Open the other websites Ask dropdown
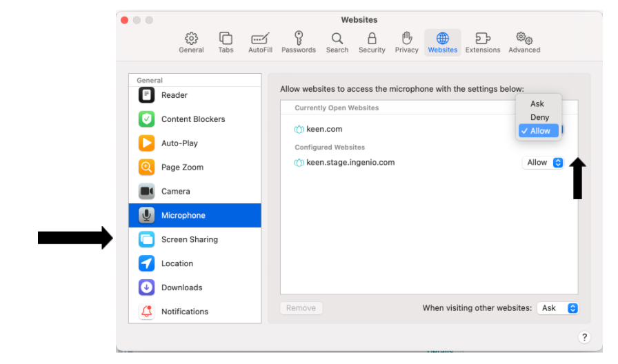Image resolution: width=618 pixels, height=364 pixels. [x=557, y=308]
